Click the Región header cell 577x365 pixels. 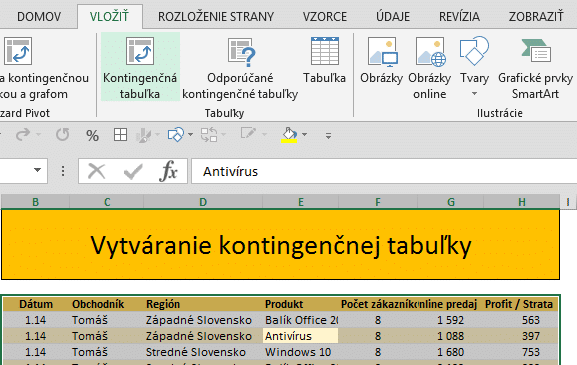pos(203,304)
